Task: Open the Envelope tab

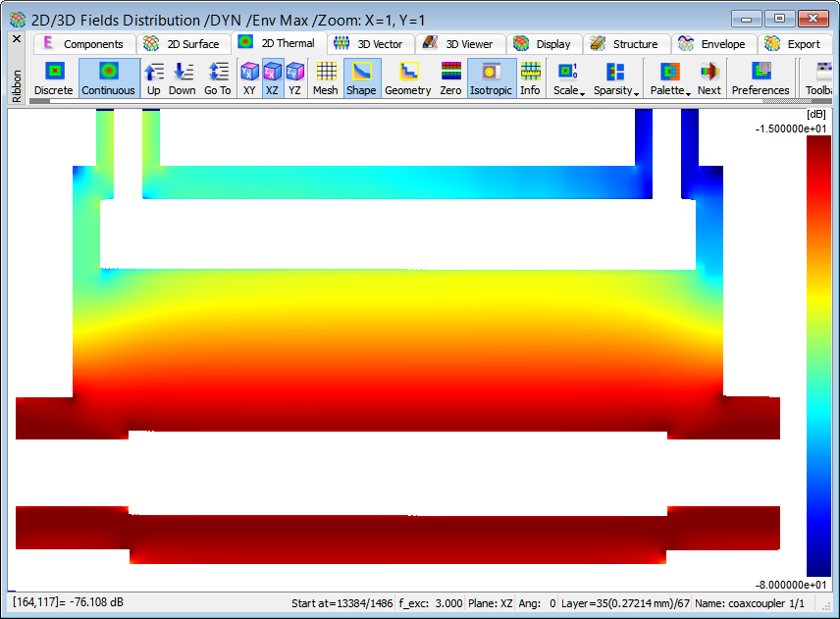Action: (712, 44)
